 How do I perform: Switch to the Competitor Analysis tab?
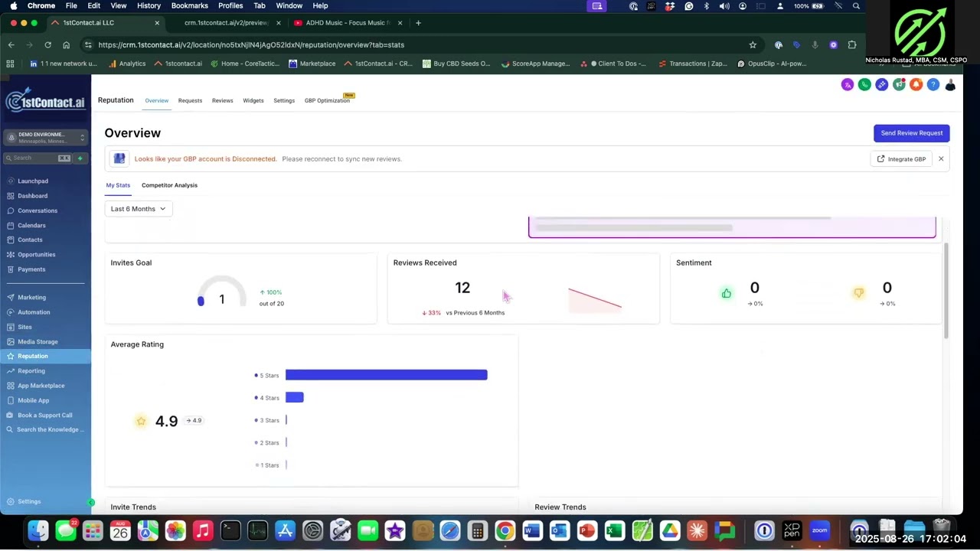[169, 185]
